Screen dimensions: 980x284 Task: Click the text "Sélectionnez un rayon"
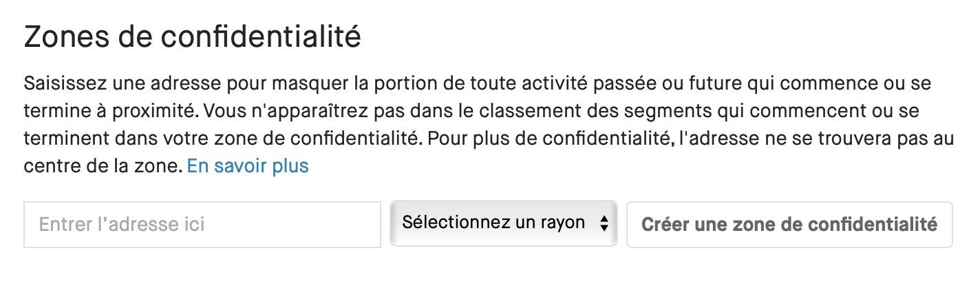(493, 223)
